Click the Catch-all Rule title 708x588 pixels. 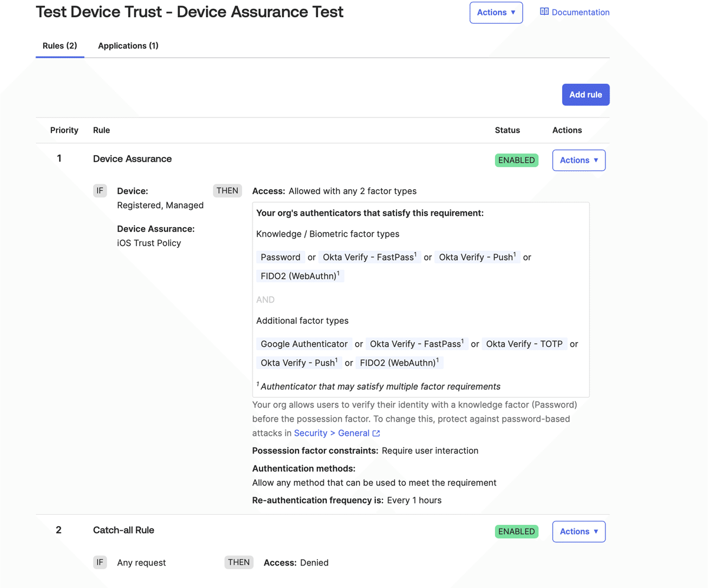tap(123, 530)
